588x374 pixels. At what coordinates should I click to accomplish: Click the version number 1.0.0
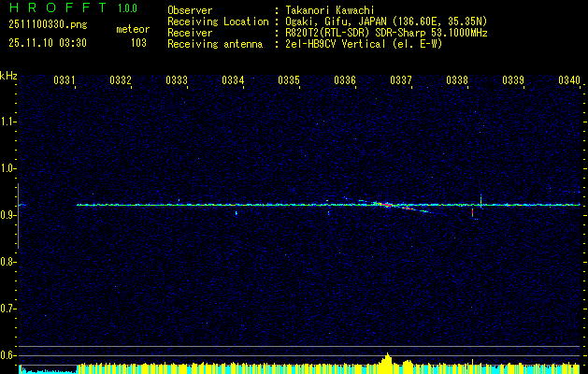tap(127, 8)
